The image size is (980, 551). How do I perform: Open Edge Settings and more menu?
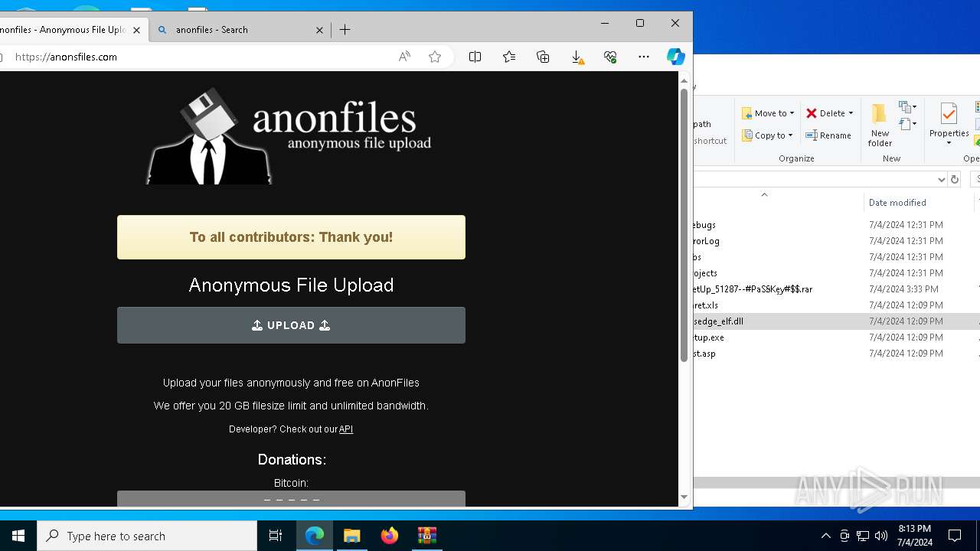point(644,57)
